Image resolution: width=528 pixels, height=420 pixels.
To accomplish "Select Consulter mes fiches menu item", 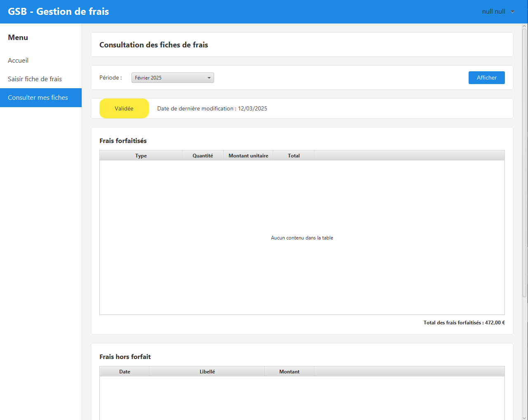I will point(38,98).
